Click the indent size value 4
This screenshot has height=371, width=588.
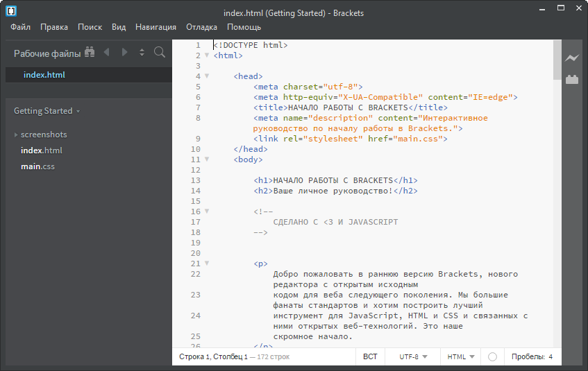point(551,356)
